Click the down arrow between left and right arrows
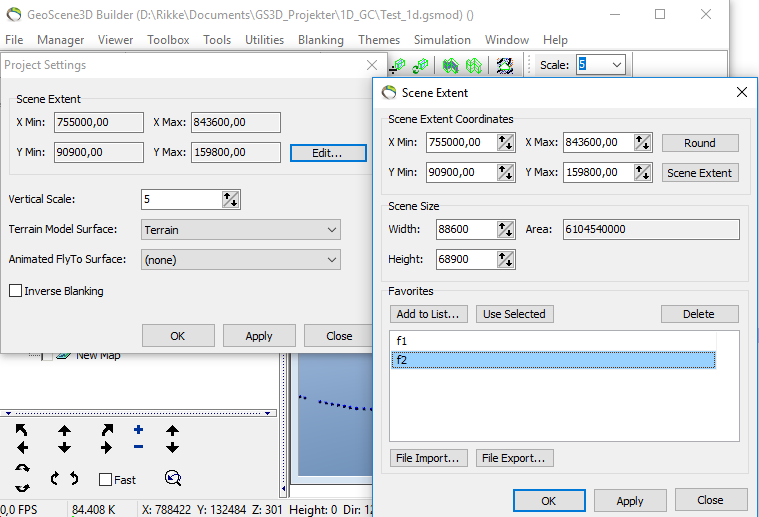Screen dimensions: 759x517 coord(64,448)
